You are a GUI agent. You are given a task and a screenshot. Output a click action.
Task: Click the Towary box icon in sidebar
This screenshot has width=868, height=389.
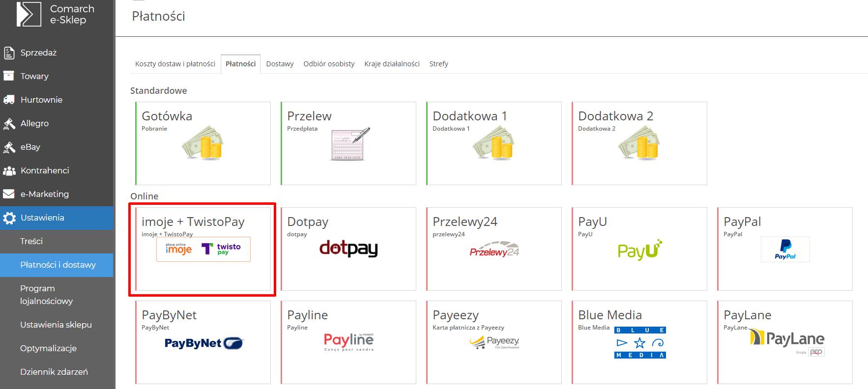click(9, 76)
